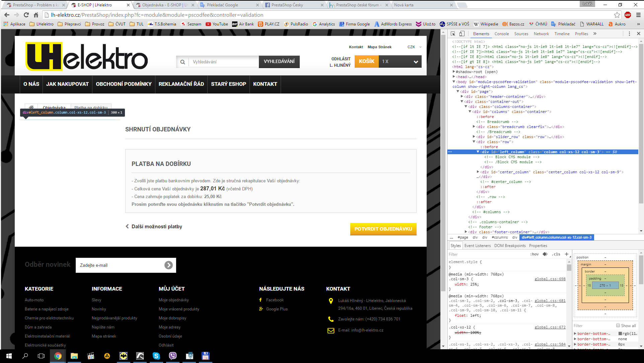Click the home breadcrumb icon

coord(31,107)
